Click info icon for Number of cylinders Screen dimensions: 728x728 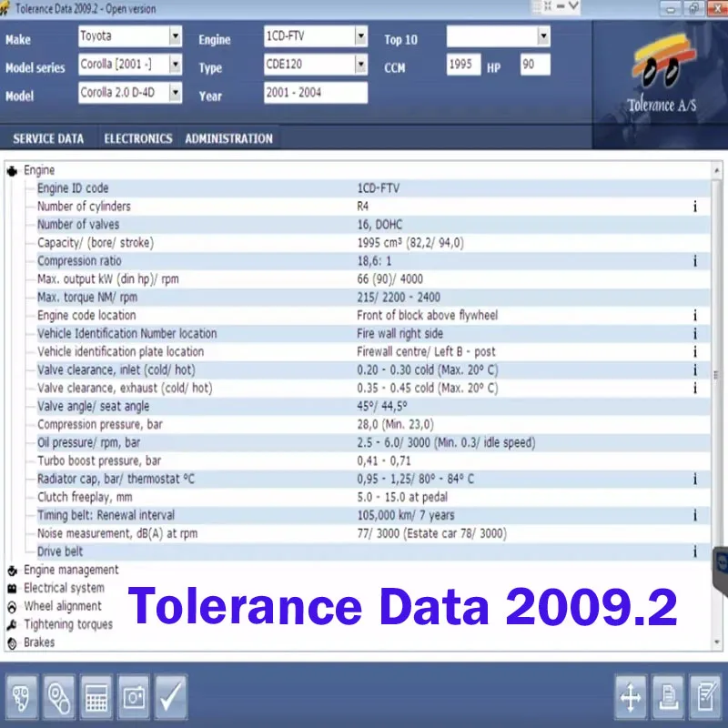coord(695,207)
